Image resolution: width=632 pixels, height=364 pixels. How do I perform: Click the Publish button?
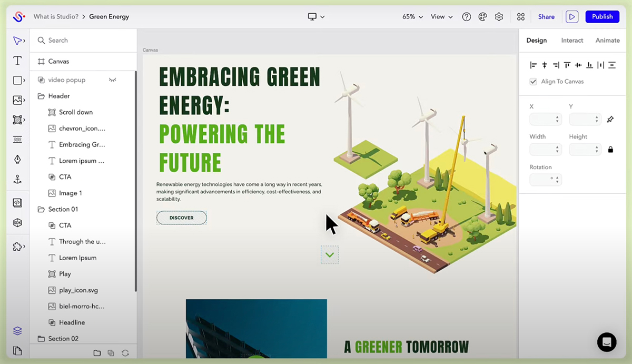tap(602, 17)
